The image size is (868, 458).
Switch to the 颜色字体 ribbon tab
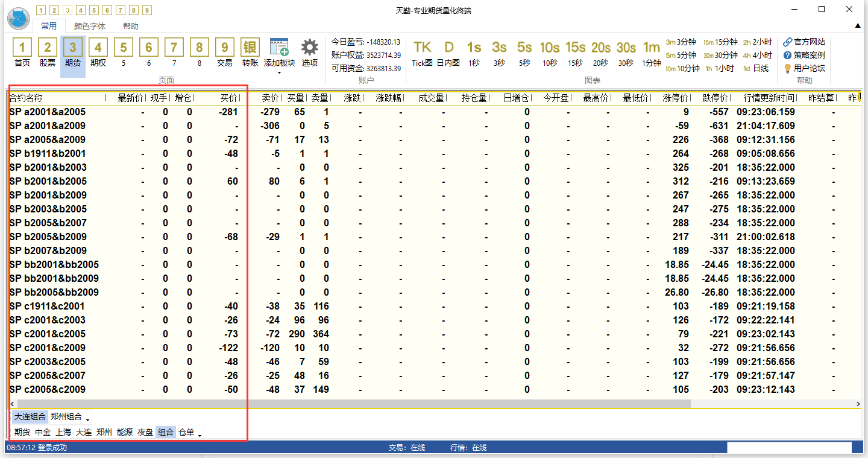[90, 26]
